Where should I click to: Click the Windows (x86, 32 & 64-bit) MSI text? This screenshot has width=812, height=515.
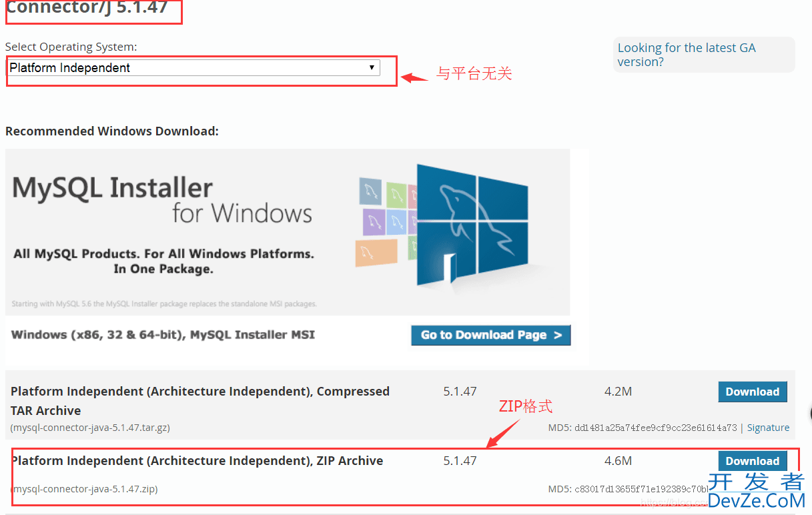[163, 334]
